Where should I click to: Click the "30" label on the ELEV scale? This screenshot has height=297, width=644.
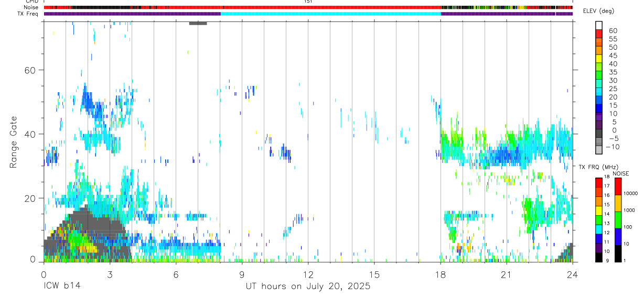point(612,80)
